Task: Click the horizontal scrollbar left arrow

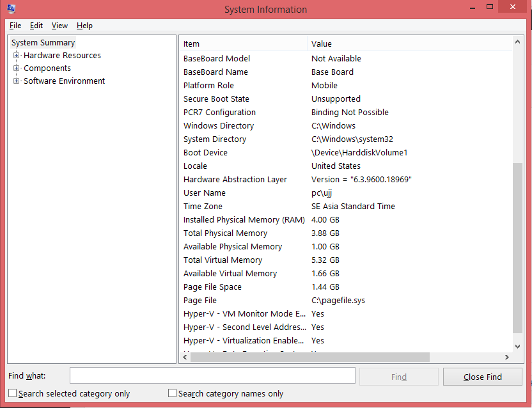Action: tap(185, 357)
